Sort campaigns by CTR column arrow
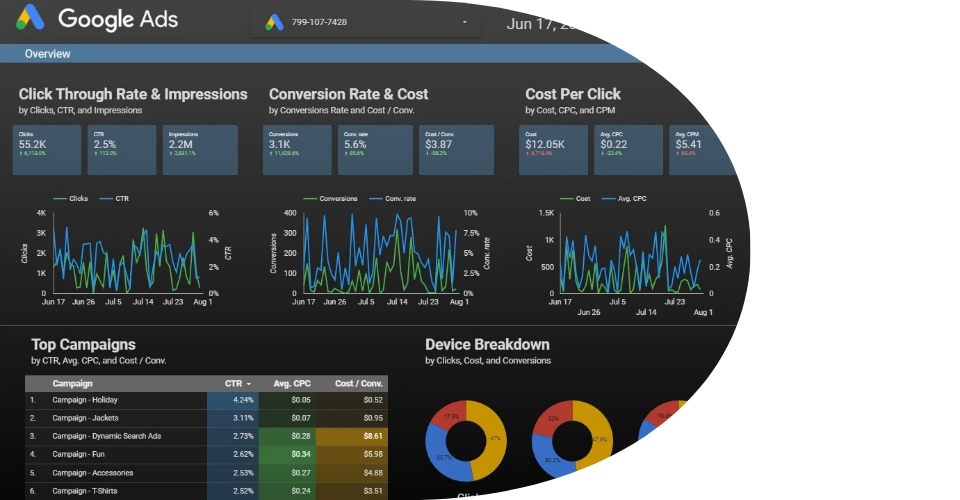 (248, 383)
